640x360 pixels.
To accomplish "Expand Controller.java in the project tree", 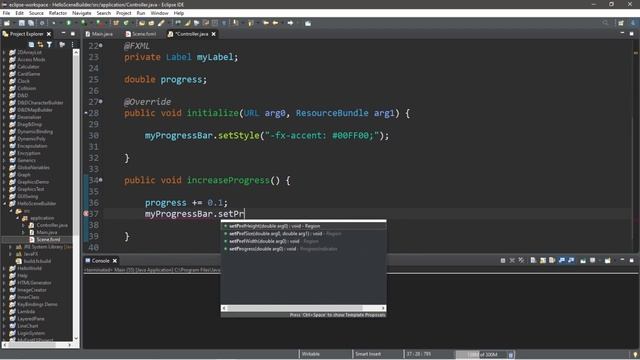I will pyautogui.click(x=24, y=225).
